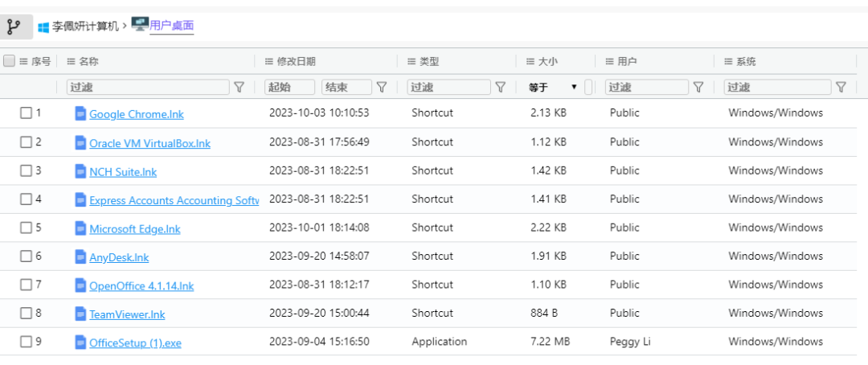
Task: Open the OfficeSetup (1).exe link
Action: [136, 342]
